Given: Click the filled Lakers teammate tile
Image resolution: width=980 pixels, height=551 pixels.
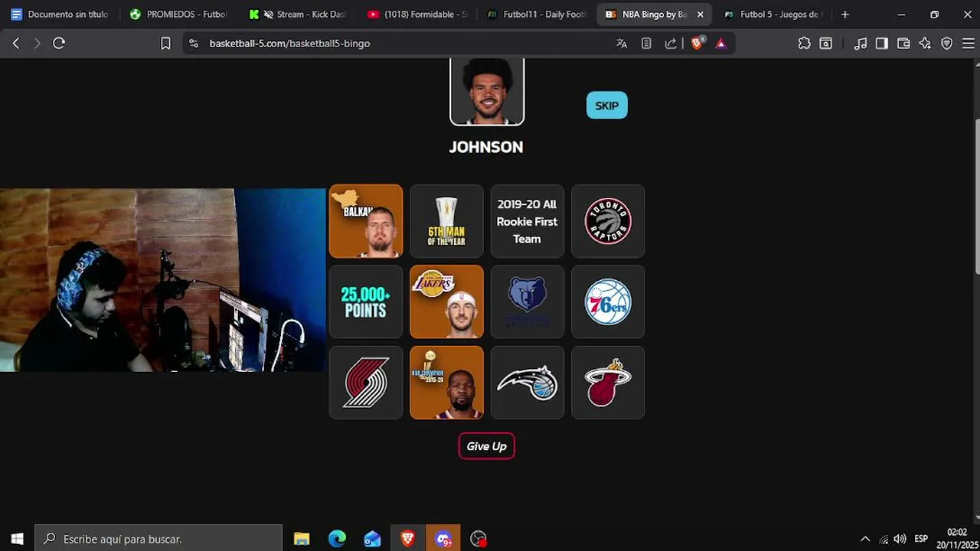Looking at the screenshot, I should click(x=446, y=302).
